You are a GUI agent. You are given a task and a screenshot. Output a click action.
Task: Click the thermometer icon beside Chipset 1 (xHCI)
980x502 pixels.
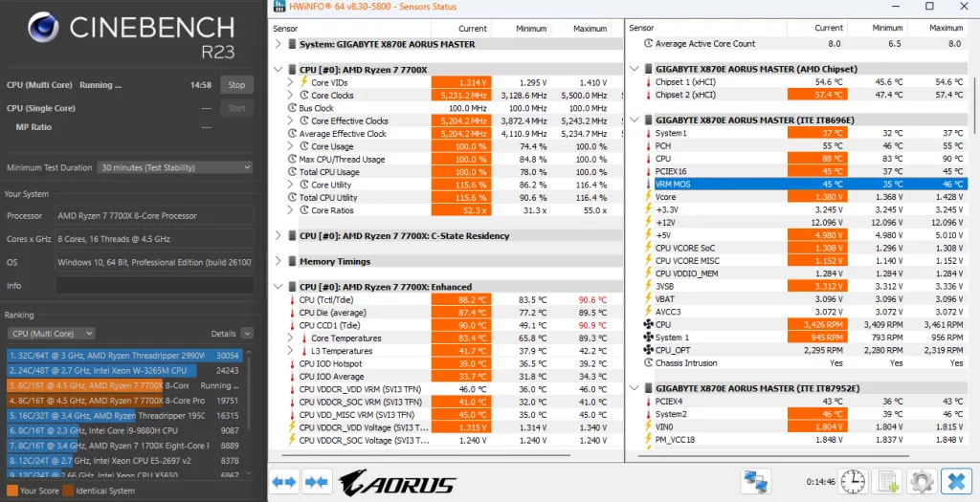[648, 82]
